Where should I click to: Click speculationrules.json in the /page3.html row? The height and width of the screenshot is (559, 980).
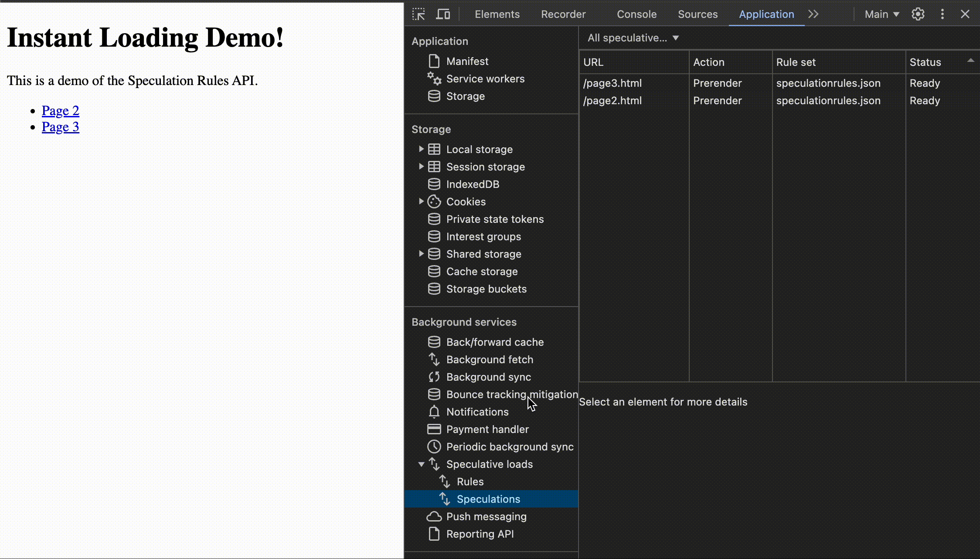coord(828,83)
